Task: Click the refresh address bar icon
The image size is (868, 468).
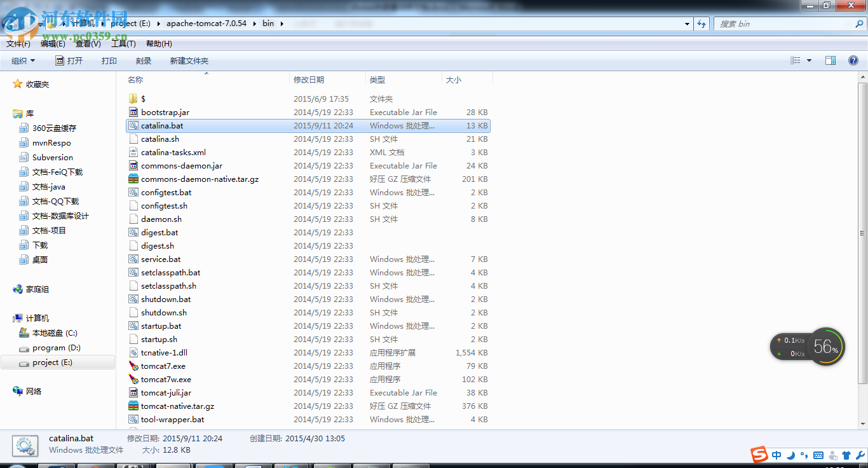Action: pos(702,24)
